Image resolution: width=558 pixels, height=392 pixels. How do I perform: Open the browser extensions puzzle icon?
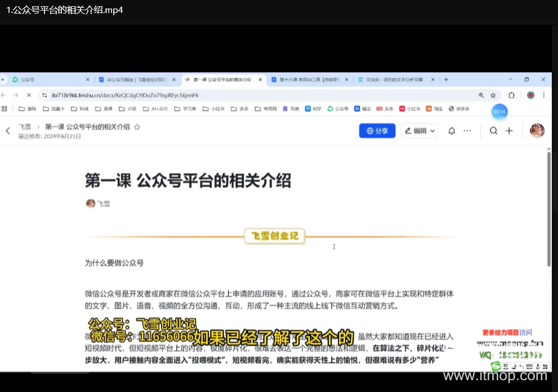tap(511, 95)
